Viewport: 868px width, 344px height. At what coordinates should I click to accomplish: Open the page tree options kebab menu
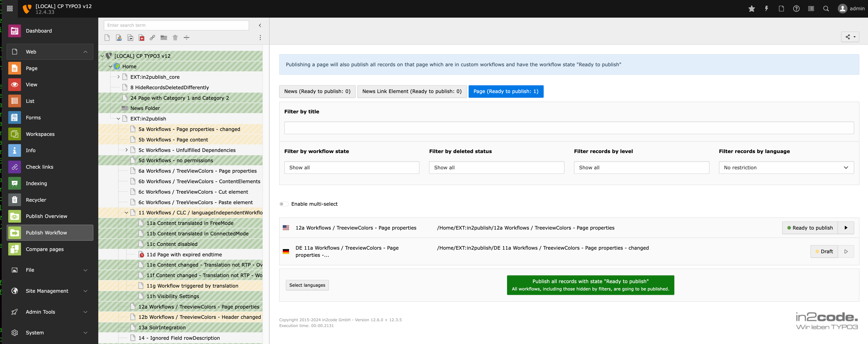260,38
